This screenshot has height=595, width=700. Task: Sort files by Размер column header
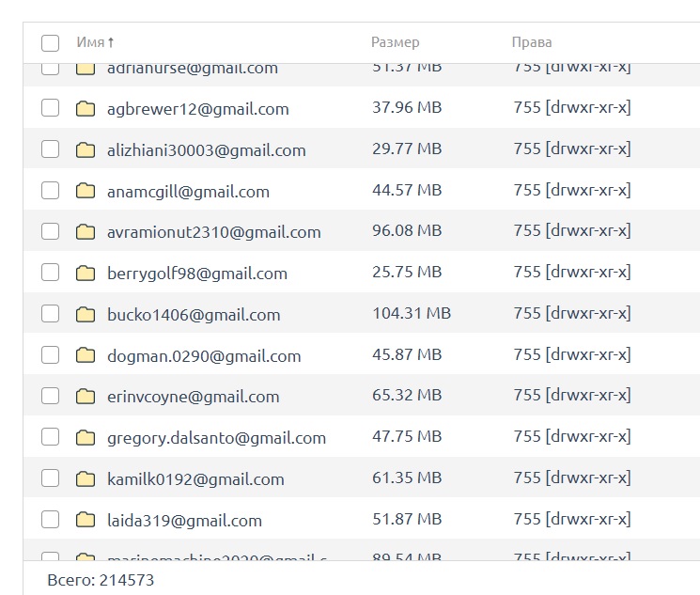(395, 42)
